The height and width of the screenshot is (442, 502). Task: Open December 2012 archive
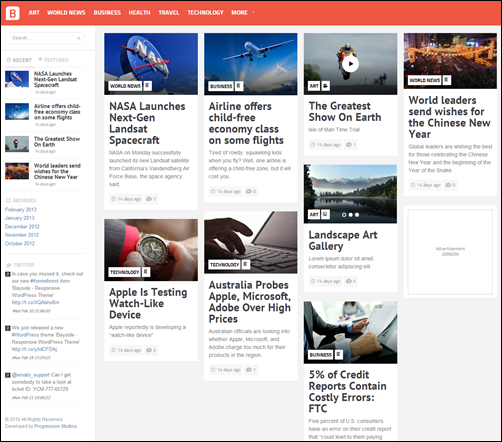[x=22, y=226]
